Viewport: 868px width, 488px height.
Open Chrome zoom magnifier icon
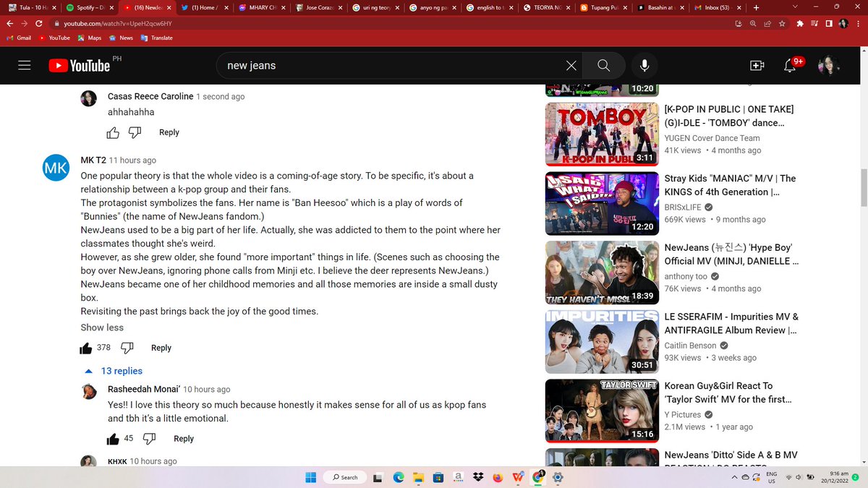(x=753, y=23)
